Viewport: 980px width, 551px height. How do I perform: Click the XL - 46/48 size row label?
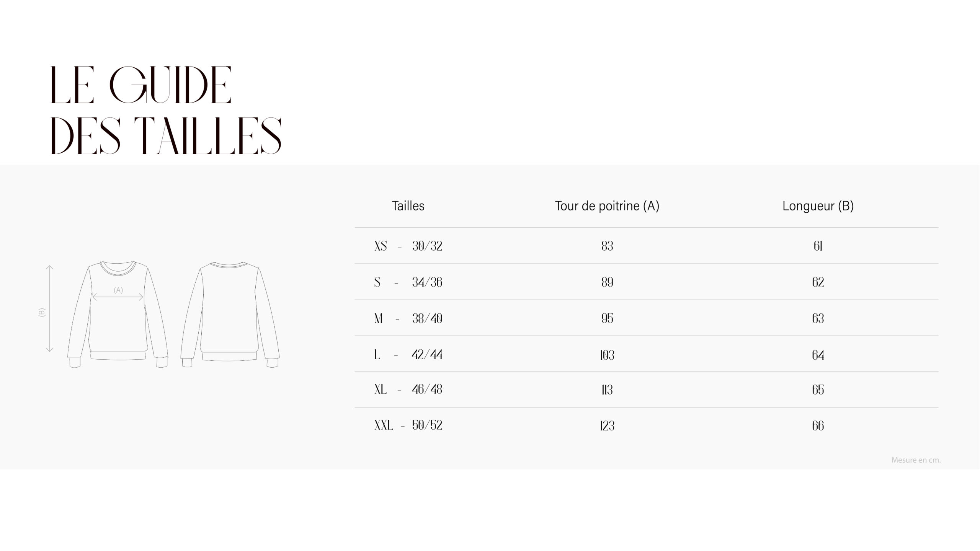(408, 390)
